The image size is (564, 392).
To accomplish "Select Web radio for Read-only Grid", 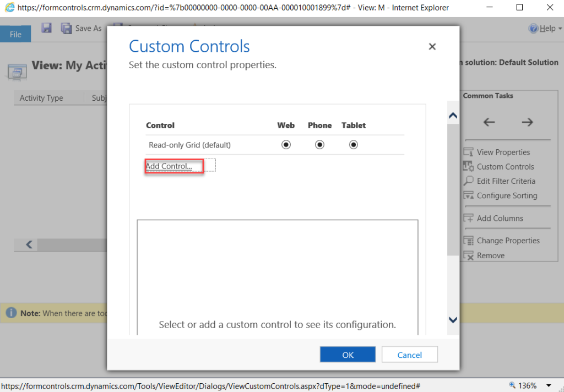I will [x=286, y=145].
